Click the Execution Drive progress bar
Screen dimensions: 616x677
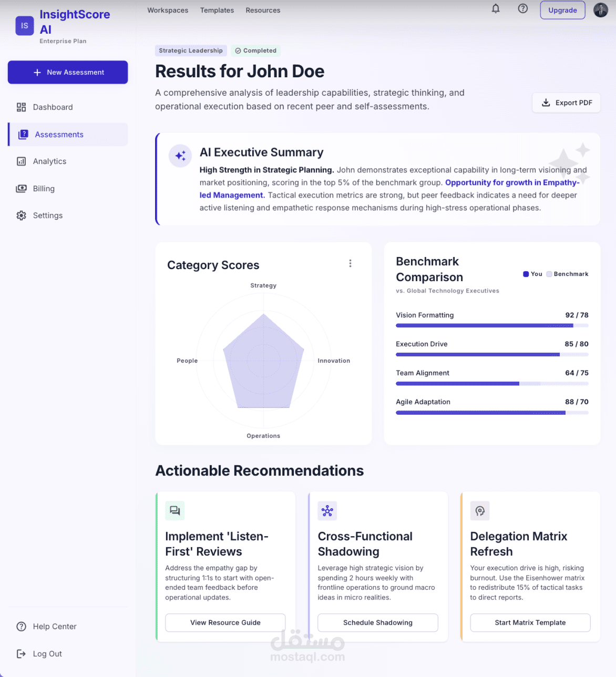492,354
